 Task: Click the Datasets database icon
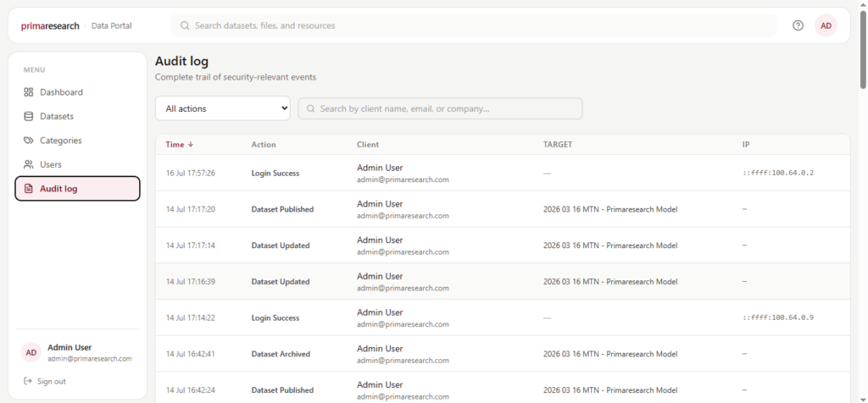tap(28, 117)
